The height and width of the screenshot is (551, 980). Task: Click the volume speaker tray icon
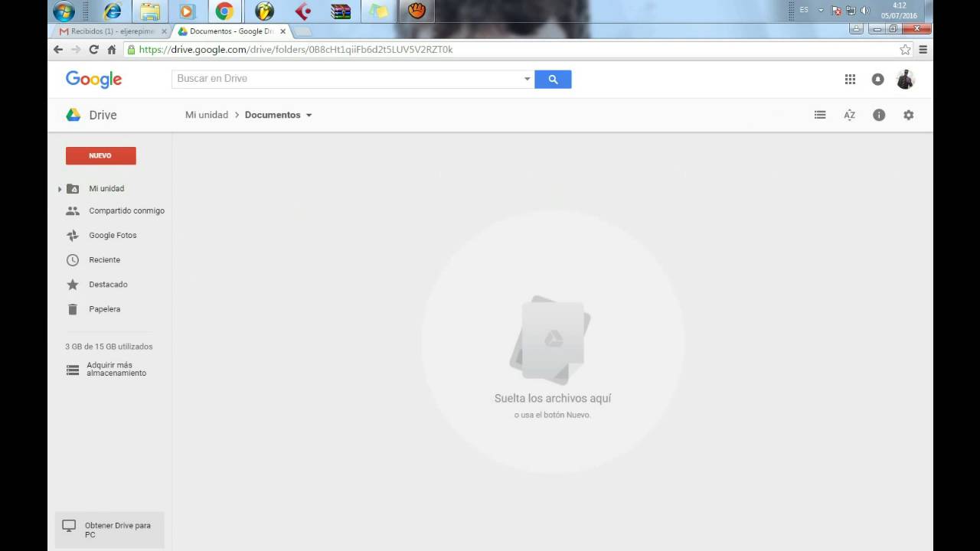pos(865,11)
